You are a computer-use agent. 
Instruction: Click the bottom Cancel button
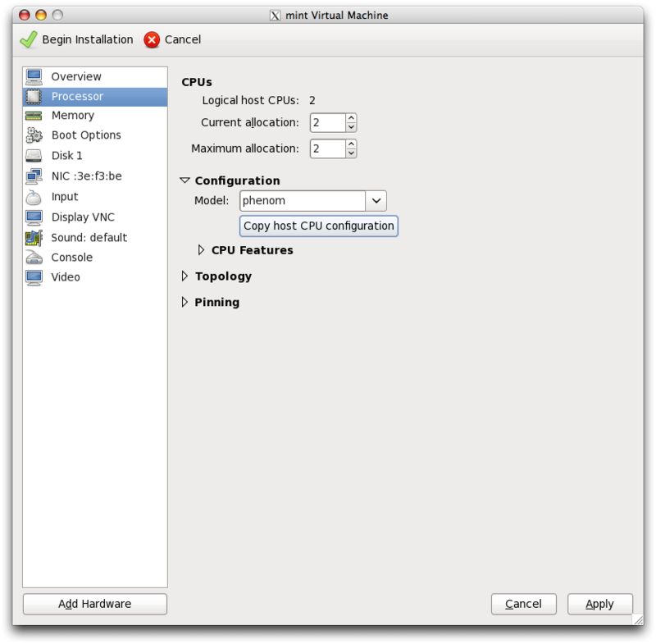click(x=523, y=604)
